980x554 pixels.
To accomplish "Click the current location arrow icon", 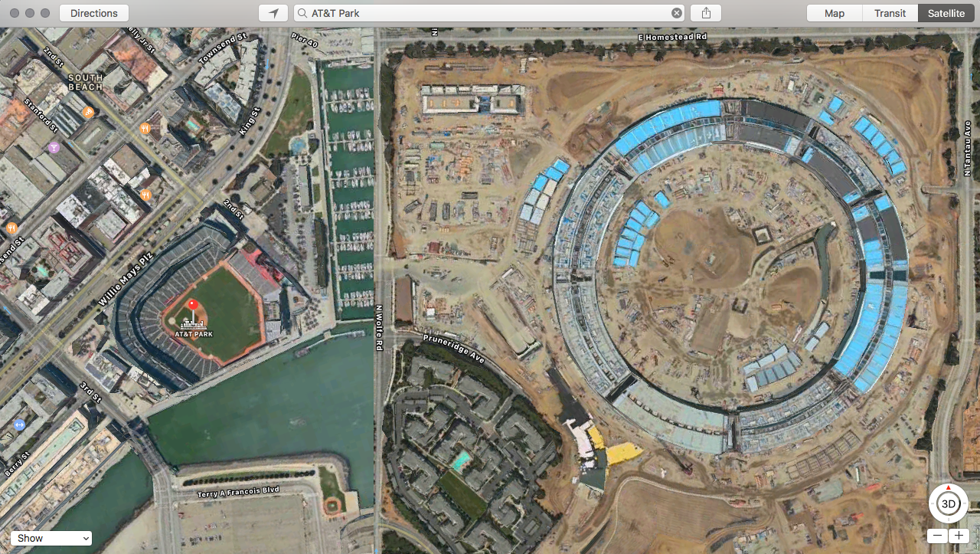I will coord(273,13).
